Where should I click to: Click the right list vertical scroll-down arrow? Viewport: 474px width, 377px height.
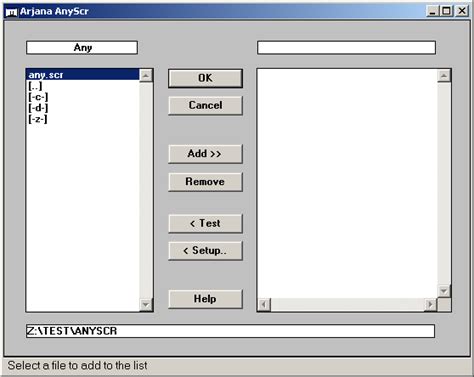point(444,291)
